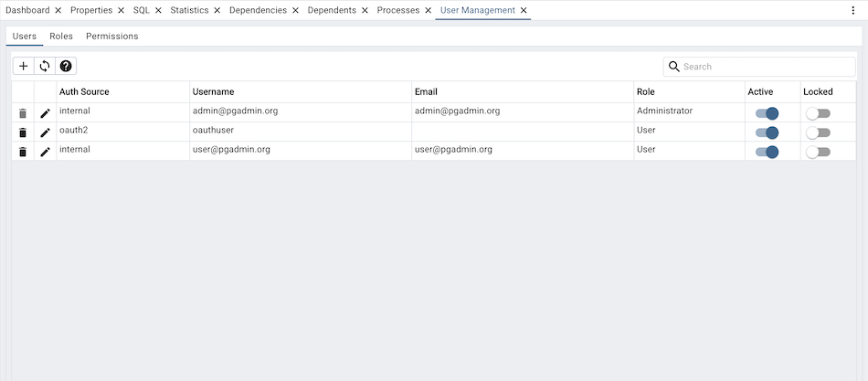The width and height of the screenshot is (868, 381).
Task: Open the help question mark icon
Action: pos(66,66)
